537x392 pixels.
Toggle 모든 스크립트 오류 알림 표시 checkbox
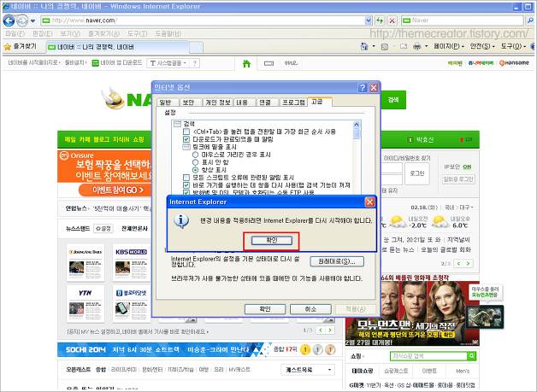point(186,178)
